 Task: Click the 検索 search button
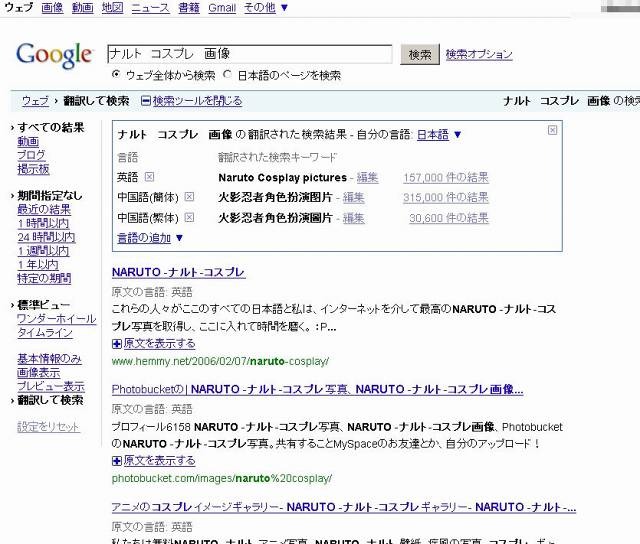(x=420, y=54)
